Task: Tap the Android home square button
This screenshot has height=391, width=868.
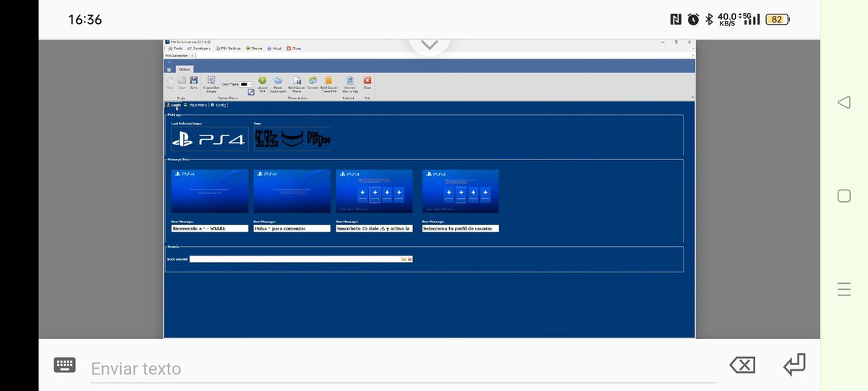Action: 843,195
